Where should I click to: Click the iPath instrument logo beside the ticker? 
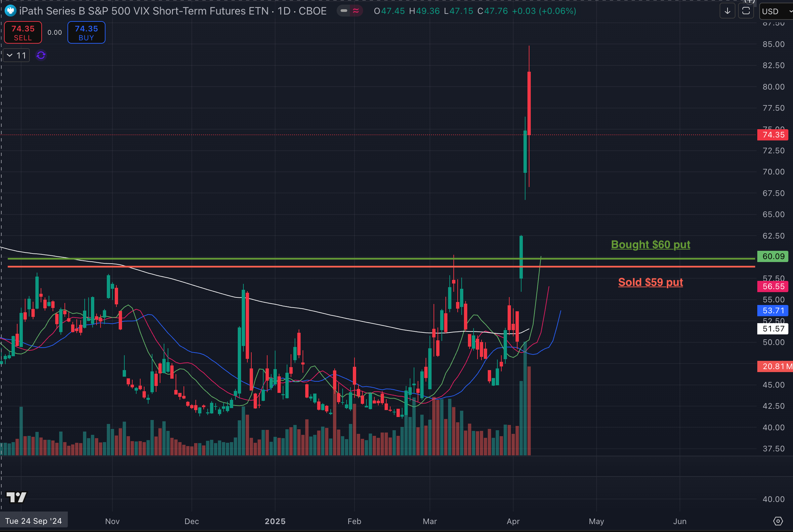pos(10,11)
